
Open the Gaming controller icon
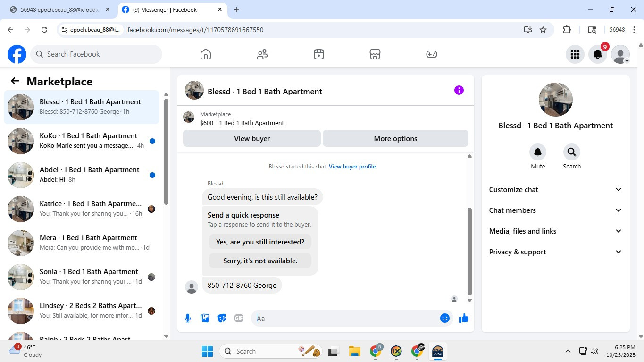pyautogui.click(x=432, y=54)
